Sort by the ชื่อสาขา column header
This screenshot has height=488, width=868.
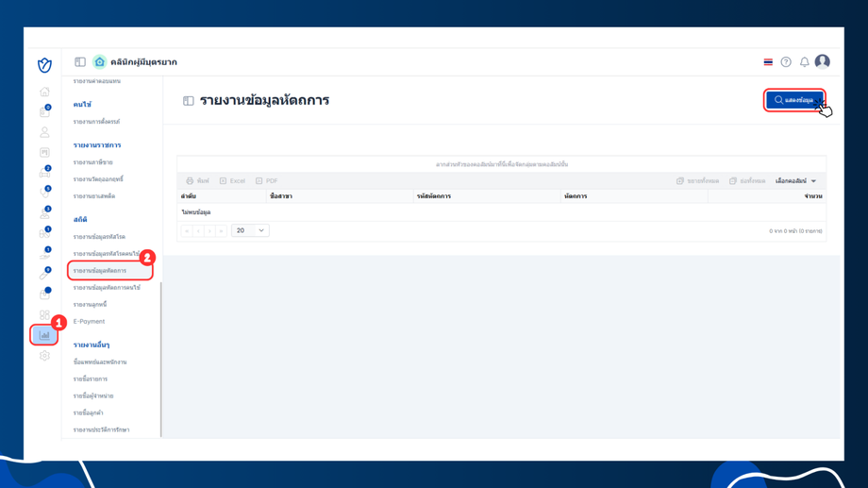pos(340,196)
